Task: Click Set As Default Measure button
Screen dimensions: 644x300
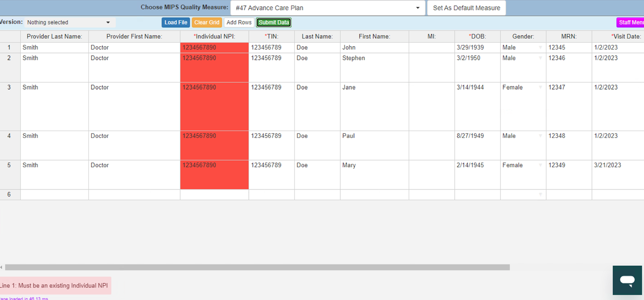Action: click(x=466, y=8)
